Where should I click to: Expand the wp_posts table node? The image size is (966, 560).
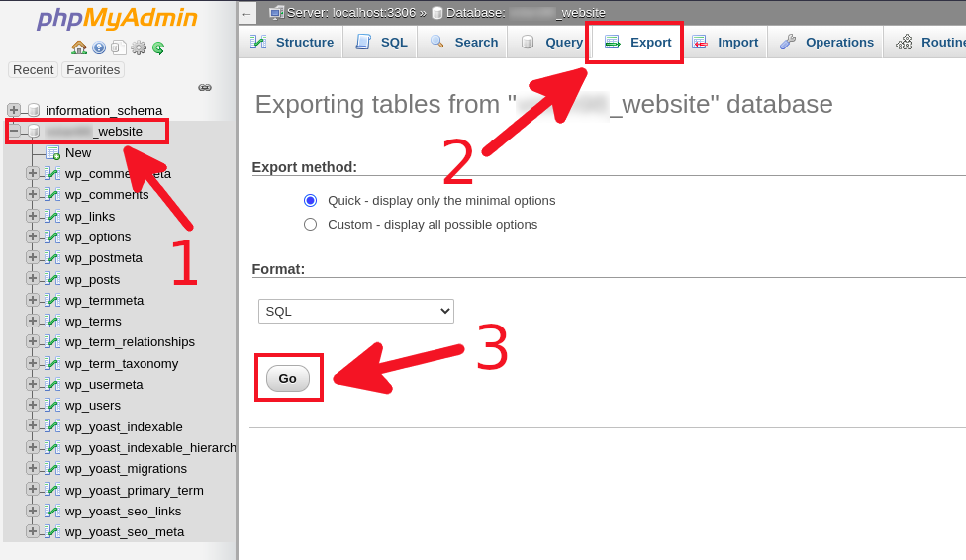tap(33, 278)
